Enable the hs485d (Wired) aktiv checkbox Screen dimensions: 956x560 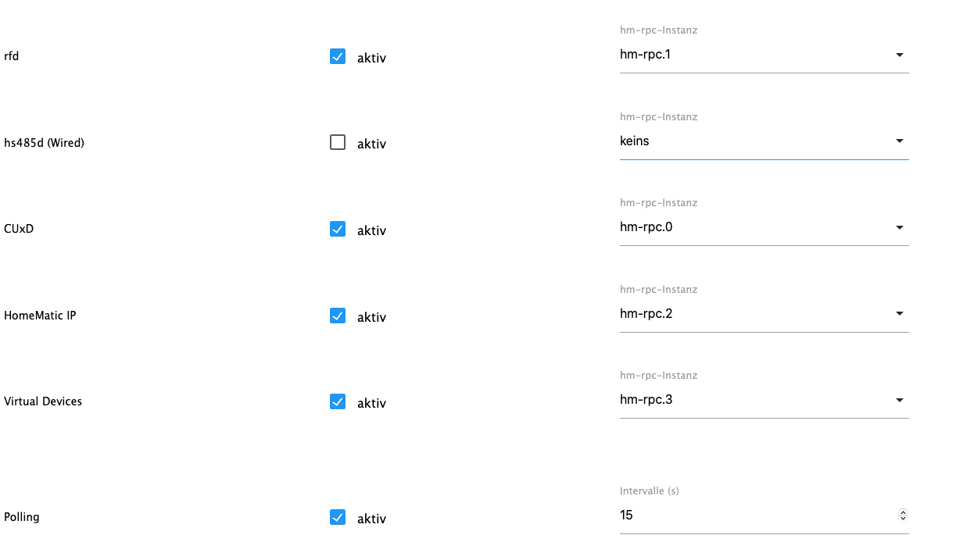(x=338, y=142)
